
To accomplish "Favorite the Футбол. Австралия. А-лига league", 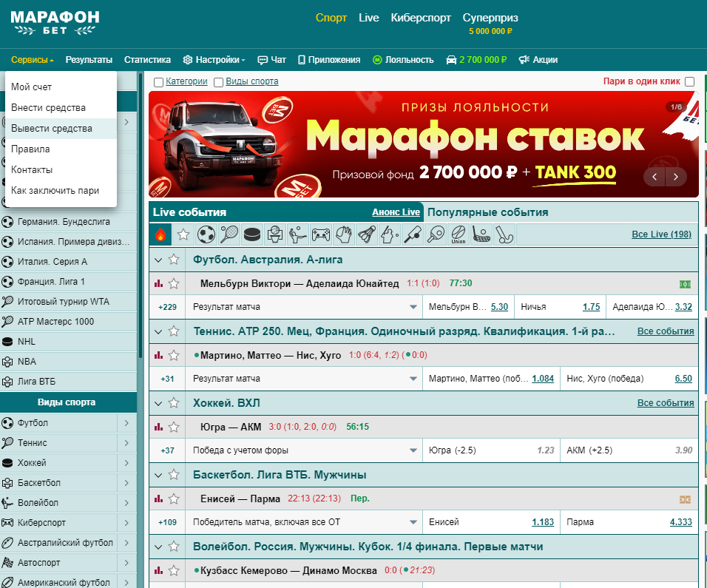I will pyautogui.click(x=174, y=260).
